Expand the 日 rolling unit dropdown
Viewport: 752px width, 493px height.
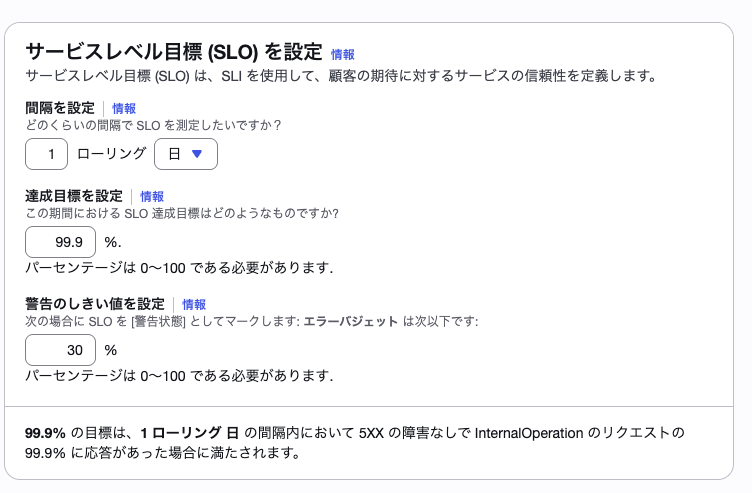186,154
